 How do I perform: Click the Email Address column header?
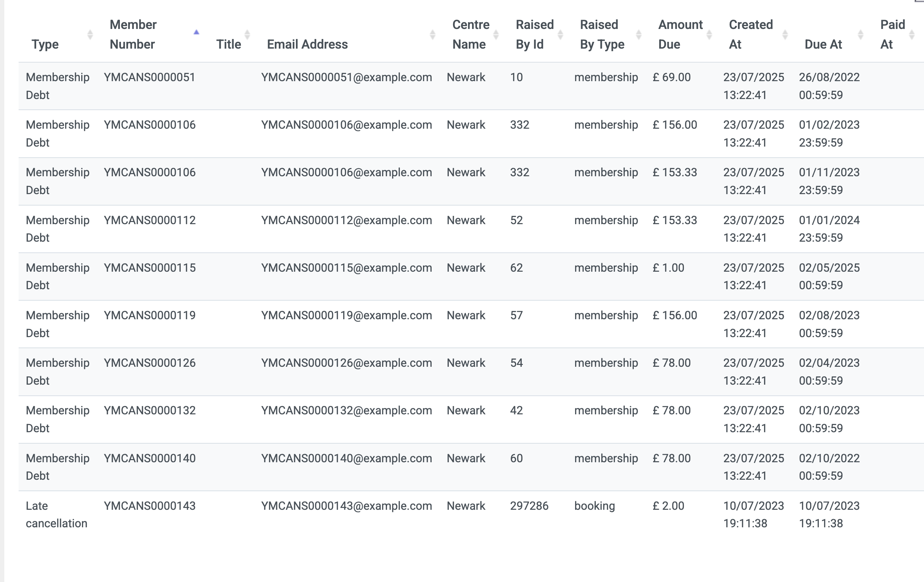tap(307, 44)
